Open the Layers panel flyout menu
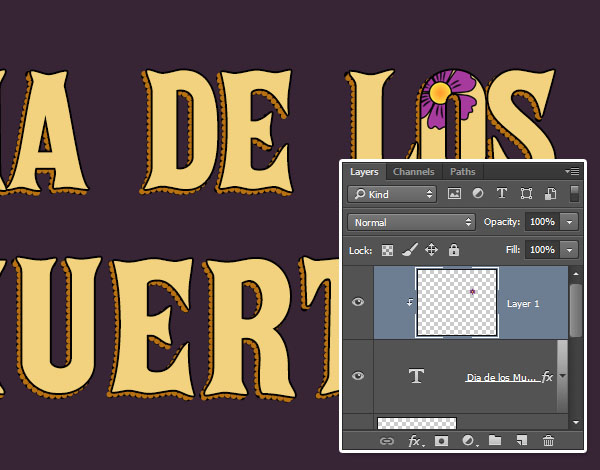This screenshot has height=470, width=600. (x=573, y=172)
